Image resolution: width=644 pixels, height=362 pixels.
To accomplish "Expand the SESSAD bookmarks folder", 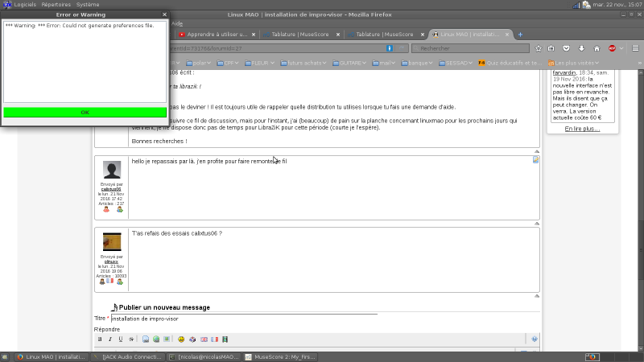I will click(456, 63).
